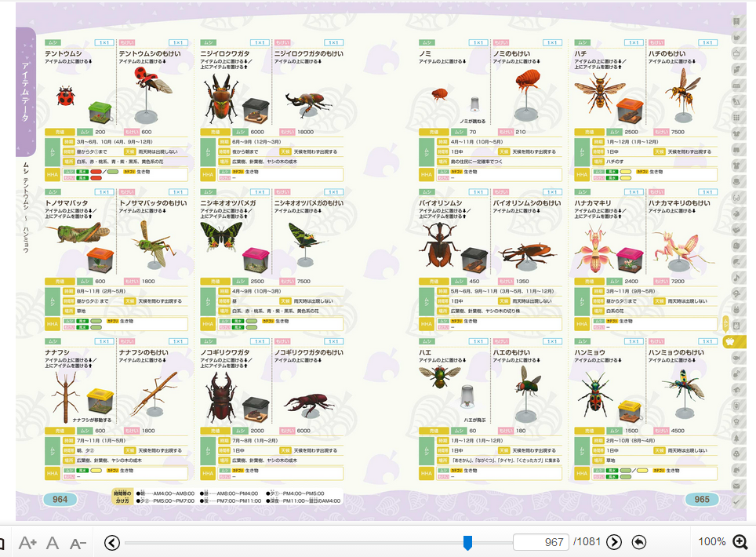
Task: Click the 100% zoom level indicator
Action: (x=711, y=542)
